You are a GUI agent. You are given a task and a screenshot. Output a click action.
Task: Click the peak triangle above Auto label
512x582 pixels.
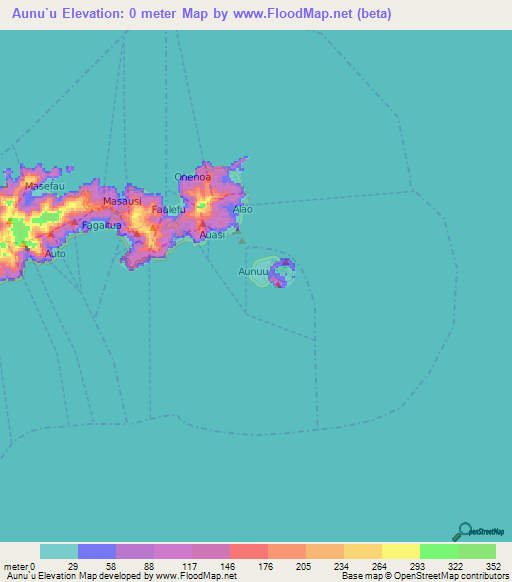pyautogui.click(x=50, y=234)
